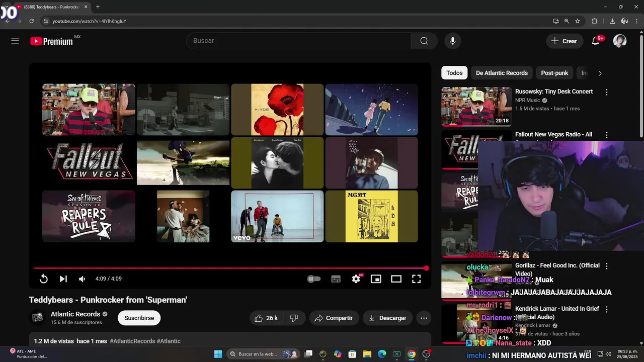
Task: Toggle the autoplay switch
Action: (x=314, y=279)
